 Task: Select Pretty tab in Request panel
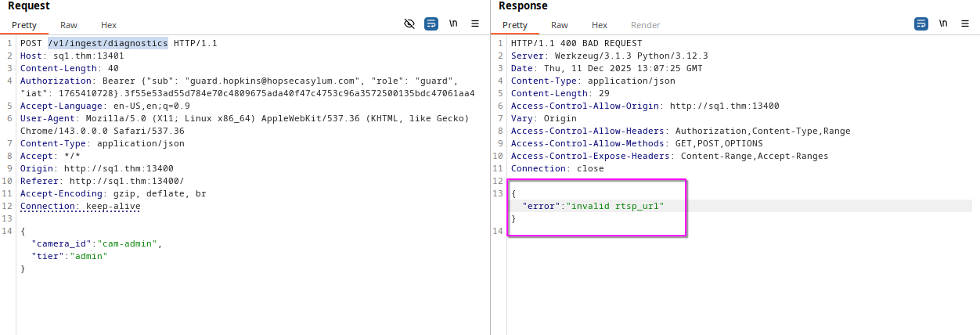click(24, 25)
